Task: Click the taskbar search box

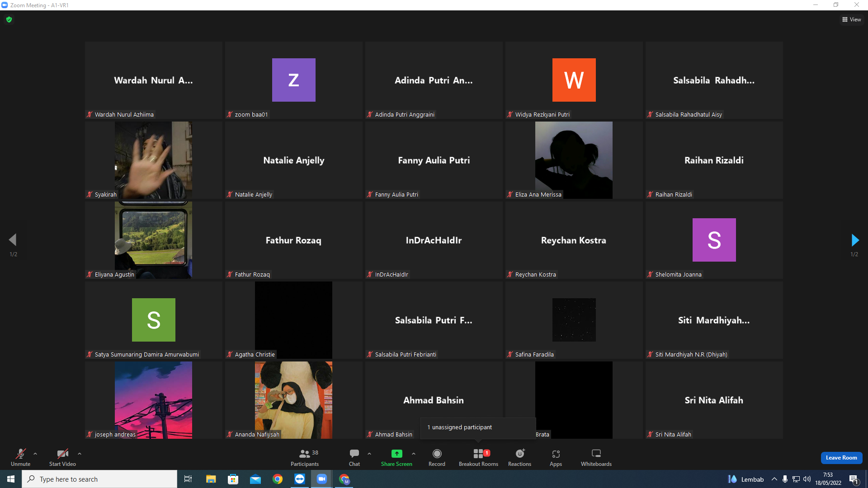Action: tap(99, 479)
